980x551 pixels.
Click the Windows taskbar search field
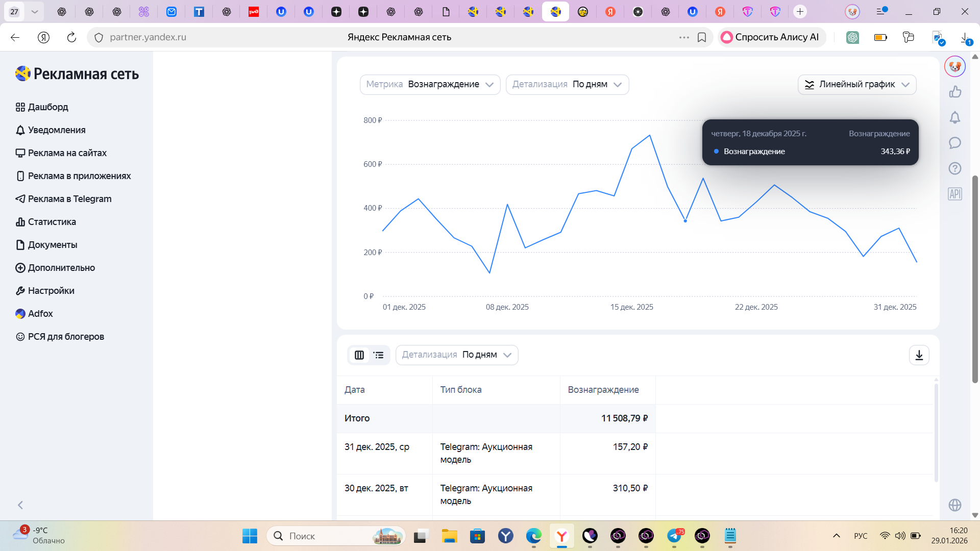327,536
